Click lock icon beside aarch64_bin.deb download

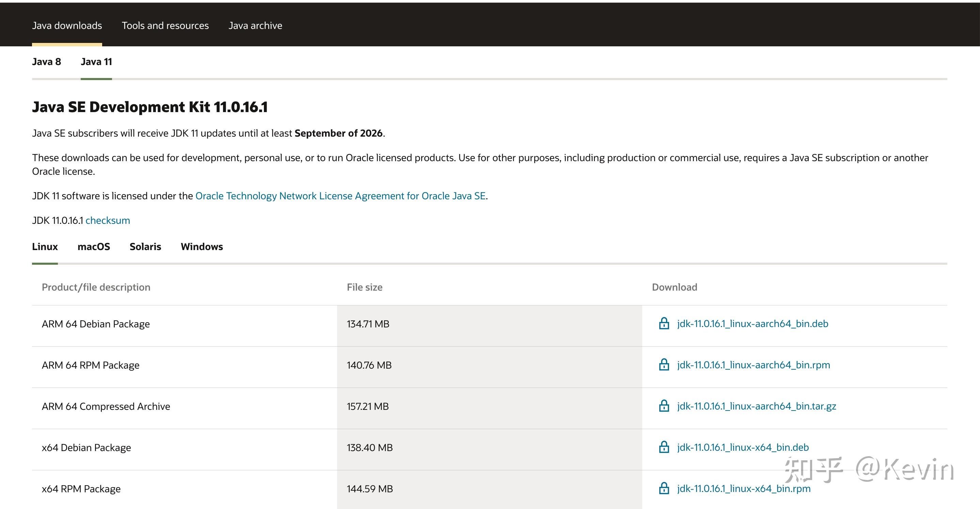(664, 324)
